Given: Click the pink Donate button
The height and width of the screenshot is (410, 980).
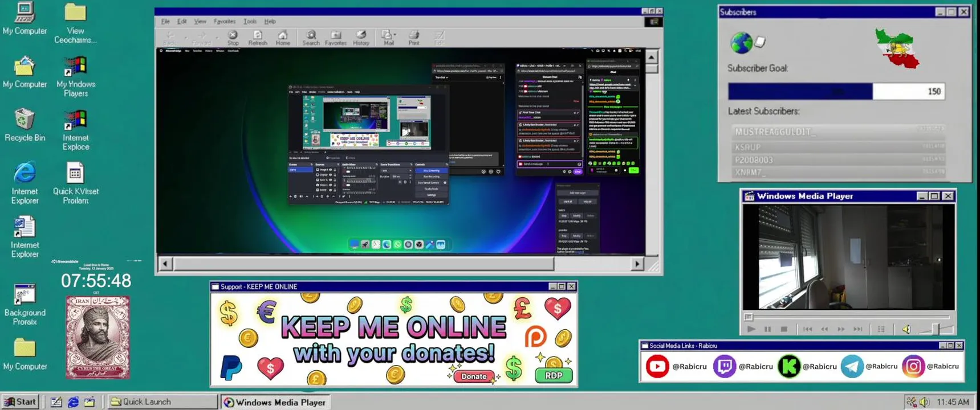Looking at the screenshot, I should click(474, 376).
